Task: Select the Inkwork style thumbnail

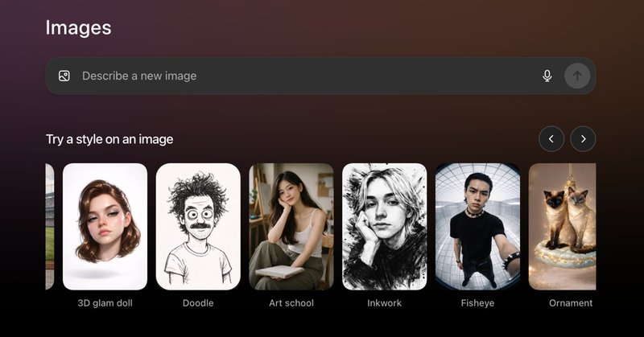Action: click(385, 227)
